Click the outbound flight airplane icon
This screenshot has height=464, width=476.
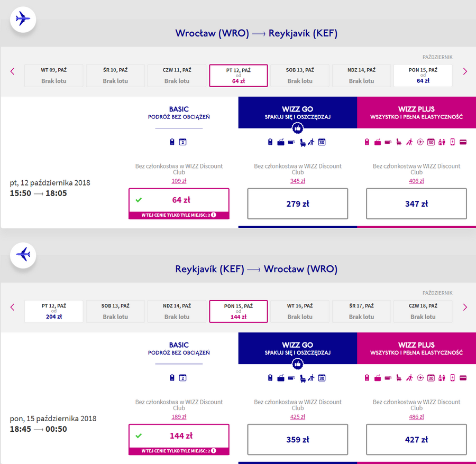[23, 19]
